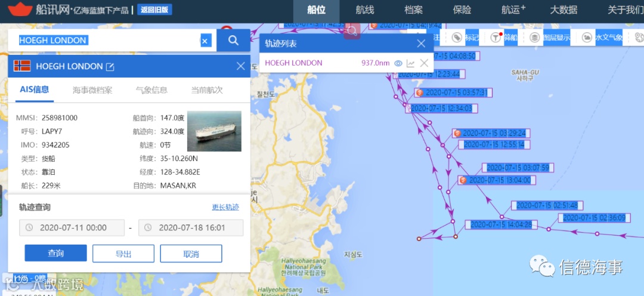Open the 航运+ top menu
Viewport: 644px width, 296px height.
pyautogui.click(x=513, y=10)
